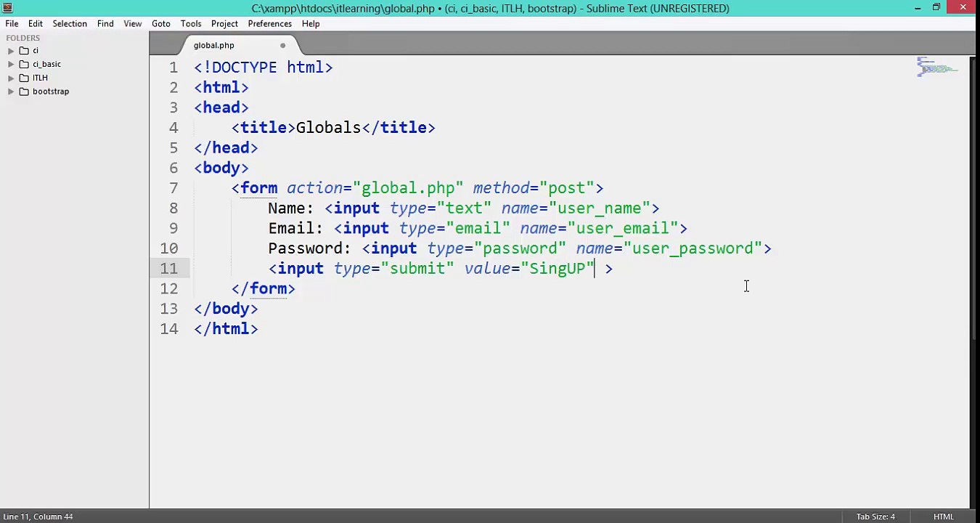
Task: Select the ci folder name
Action: point(36,51)
